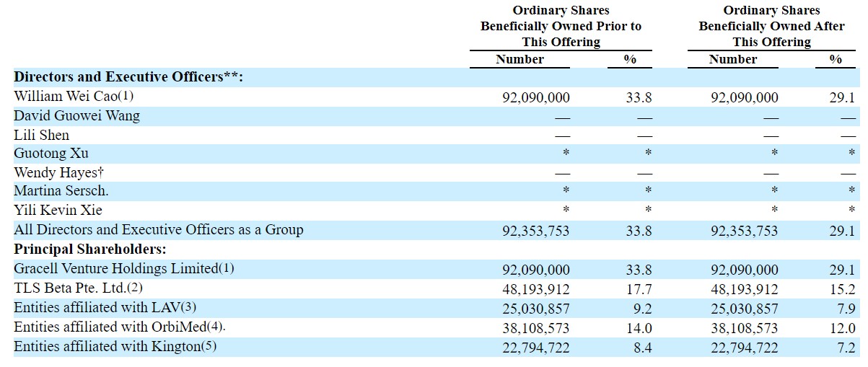Screen dimensions: 868x367
Task: Select the Principal Shareholders: heading
Action: click(90, 249)
